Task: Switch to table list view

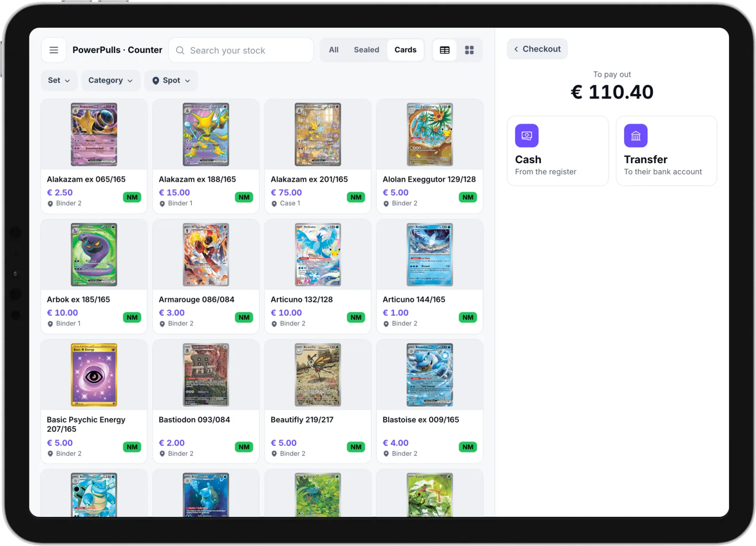Action: [x=445, y=50]
